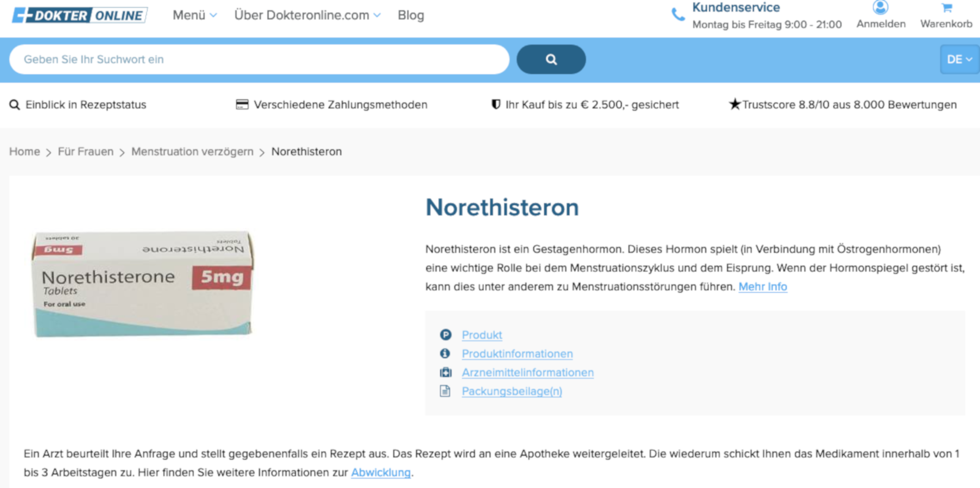Expand the Menü dropdown
This screenshot has width=980, height=488.
coord(194,15)
